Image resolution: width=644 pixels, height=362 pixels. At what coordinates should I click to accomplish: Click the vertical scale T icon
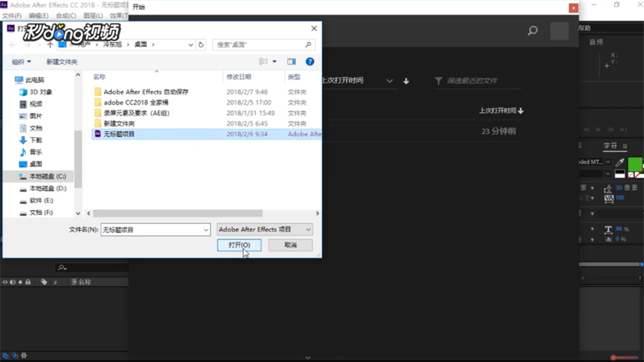click(608, 229)
